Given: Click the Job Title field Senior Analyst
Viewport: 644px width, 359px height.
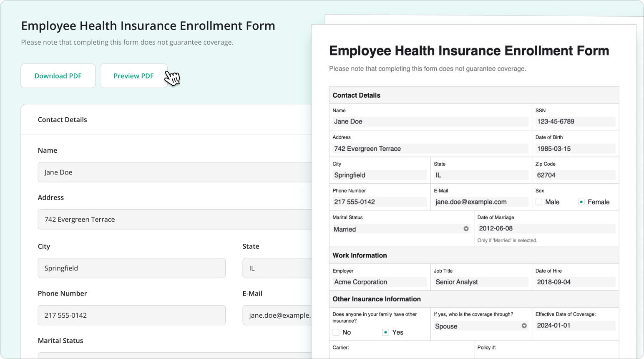Looking at the screenshot, I should 481,282.
